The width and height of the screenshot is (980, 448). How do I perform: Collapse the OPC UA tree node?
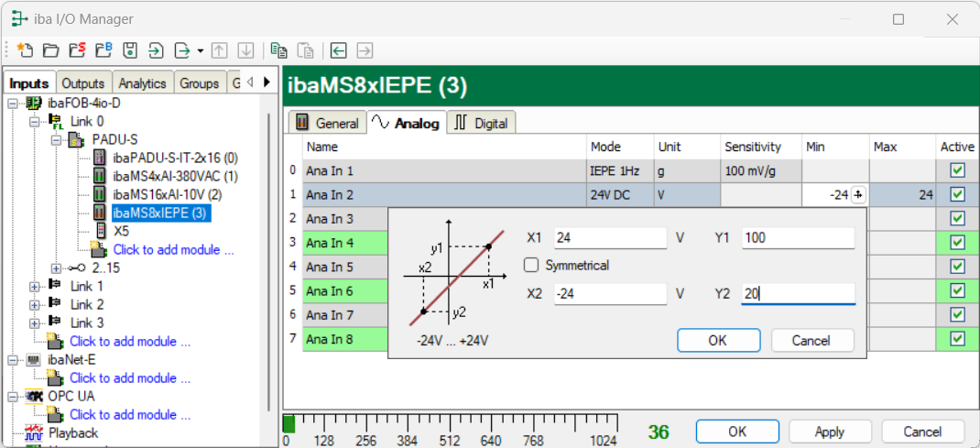point(13,396)
